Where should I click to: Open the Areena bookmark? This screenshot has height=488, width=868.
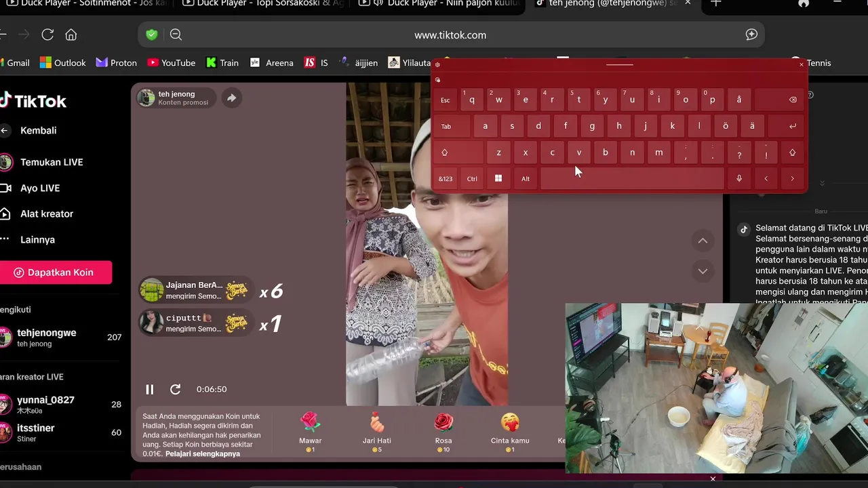pyautogui.click(x=272, y=62)
